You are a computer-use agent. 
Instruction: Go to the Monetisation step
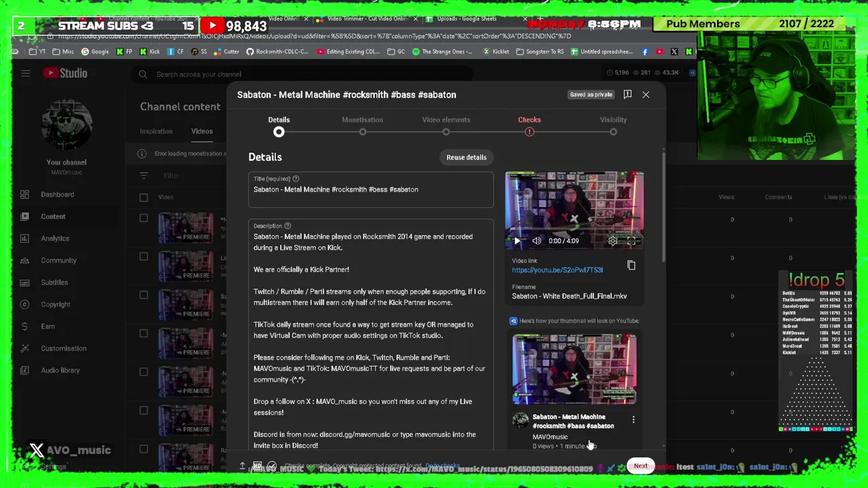click(x=362, y=125)
